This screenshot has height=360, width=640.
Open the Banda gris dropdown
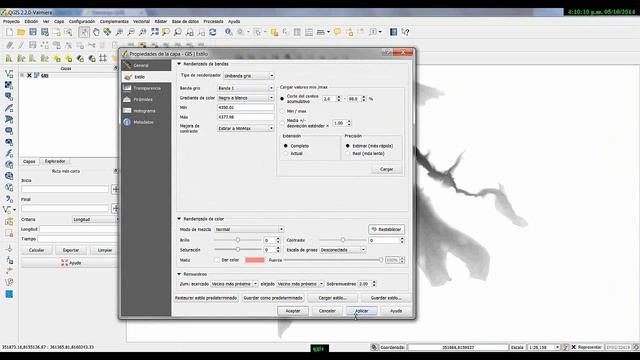click(245, 88)
